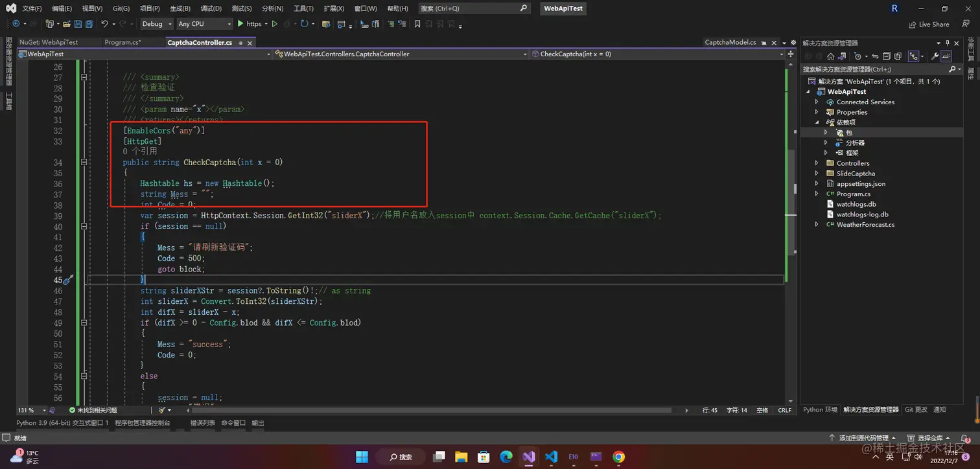This screenshot has width=980, height=469.
Task: Close the CaptchaController.cs tab
Action: 250,43
